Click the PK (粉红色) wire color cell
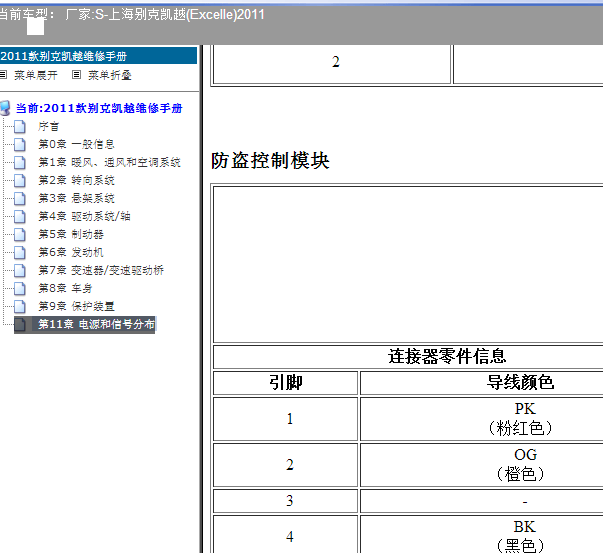Viewport: 603px width, 553px height. pyautogui.click(x=520, y=419)
